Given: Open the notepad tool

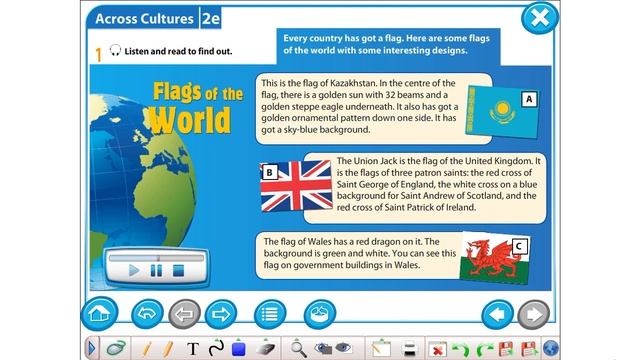Looking at the screenshot, I should [x=381, y=349].
